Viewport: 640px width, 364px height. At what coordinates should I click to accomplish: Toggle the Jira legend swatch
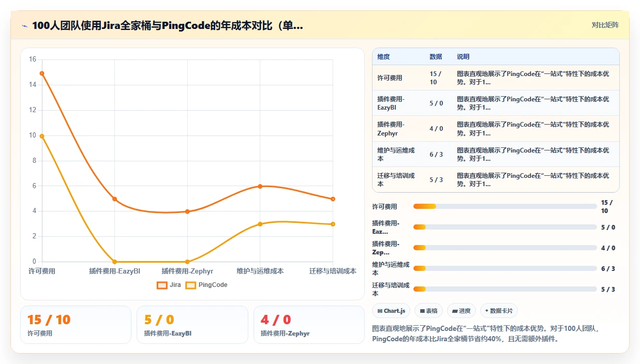162,285
